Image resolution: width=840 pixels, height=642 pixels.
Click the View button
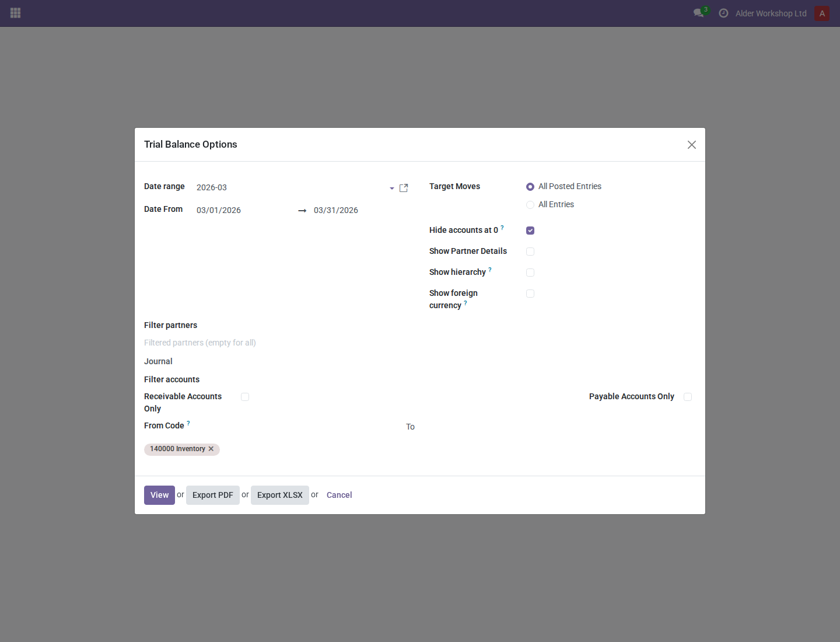(x=159, y=495)
